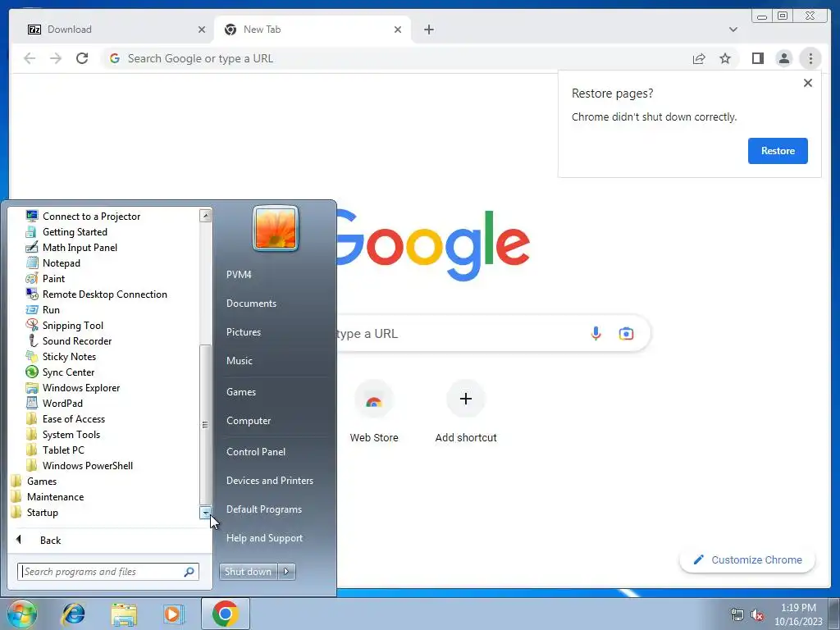Open Games in Start menu right pane
Viewport: 840px width, 630px height.
[241, 391]
